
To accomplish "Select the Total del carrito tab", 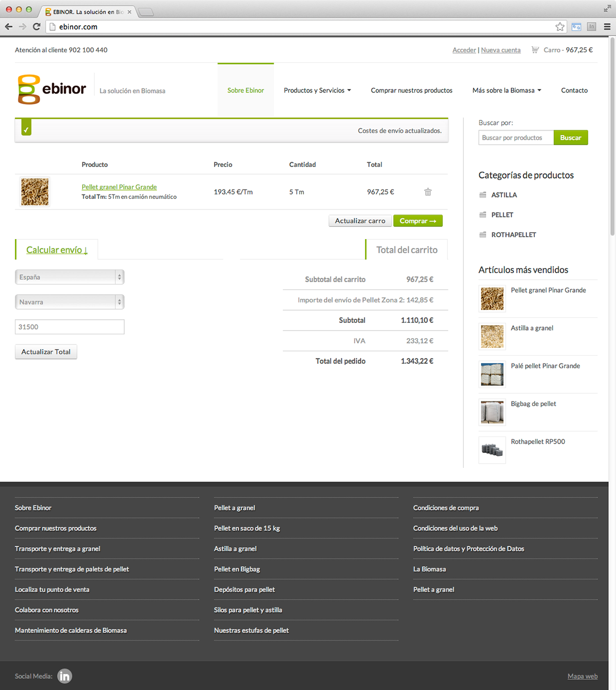I will pyautogui.click(x=407, y=250).
